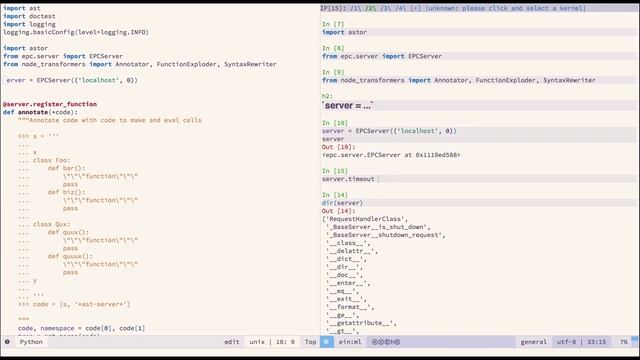640x360 pixels.
Task: Click the server.timeout input cell
Action: [479, 179]
